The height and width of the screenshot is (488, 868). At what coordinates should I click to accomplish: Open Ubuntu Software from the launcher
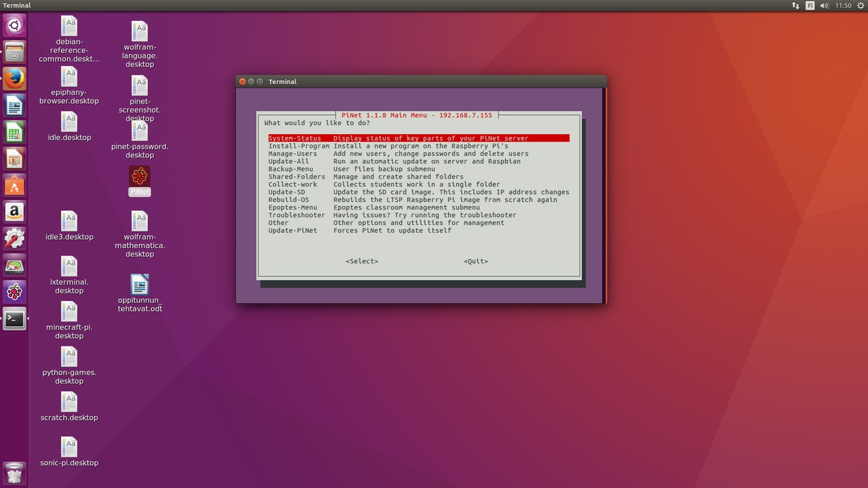[14, 185]
